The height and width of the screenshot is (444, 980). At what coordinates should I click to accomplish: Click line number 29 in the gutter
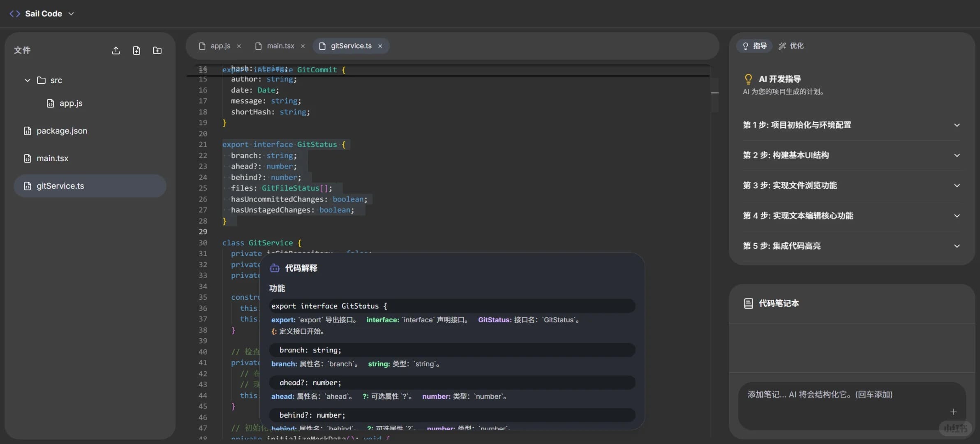203,231
